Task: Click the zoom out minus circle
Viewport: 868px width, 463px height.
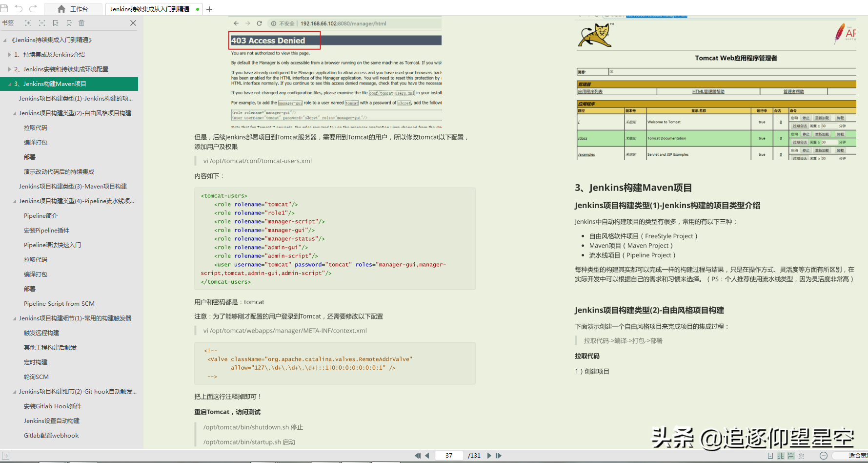Action: tap(824, 456)
